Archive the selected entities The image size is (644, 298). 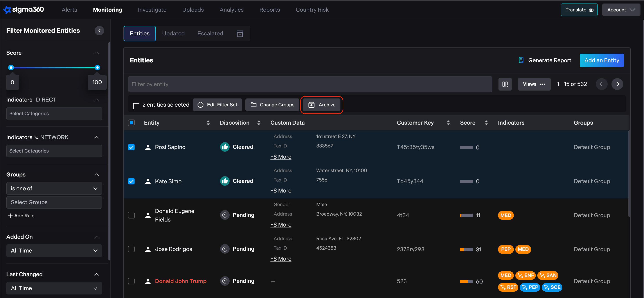(x=322, y=105)
